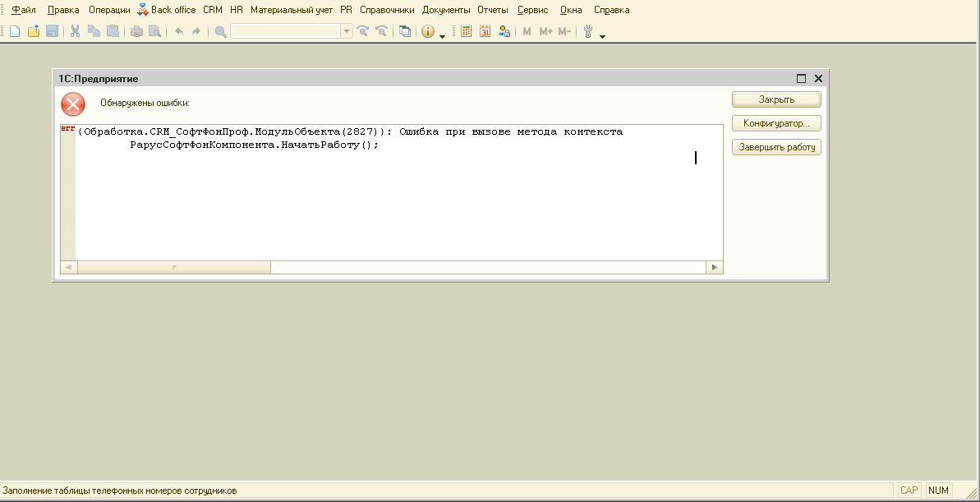The width and height of the screenshot is (980, 502).
Task: Open the Справочники menu
Action: click(388, 10)
